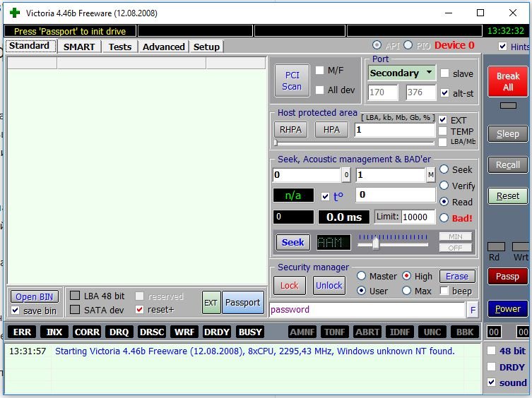Choose the Max security level radio

pos(406,291)
